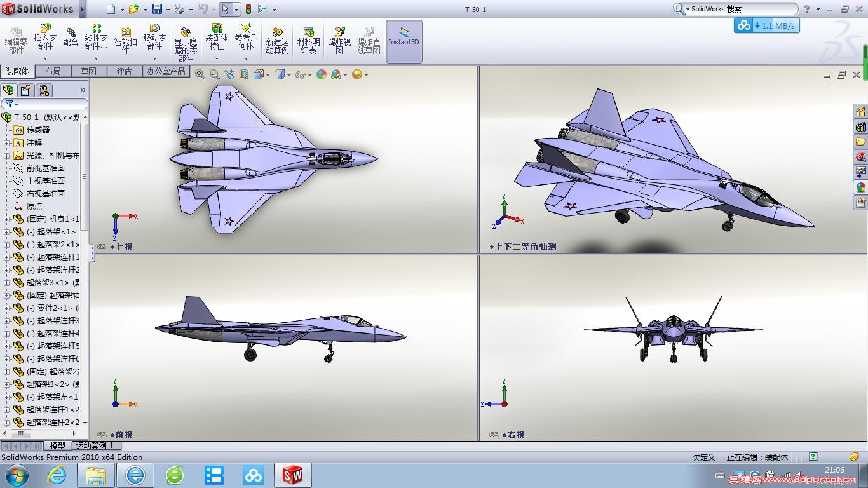This screenshot has width=868, height=488.
Task: Expand the 注解 (Annotations) tree node
Action: (x=6, y=143)
